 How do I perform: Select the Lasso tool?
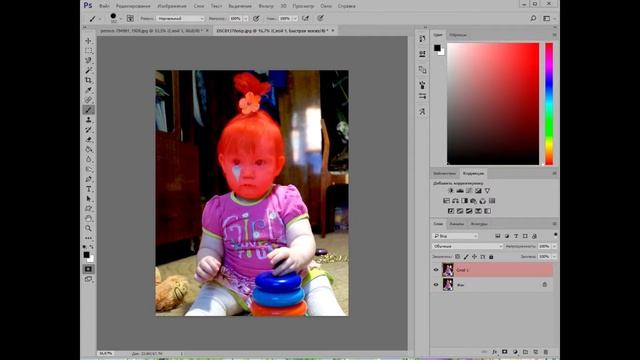coord(89,60)
